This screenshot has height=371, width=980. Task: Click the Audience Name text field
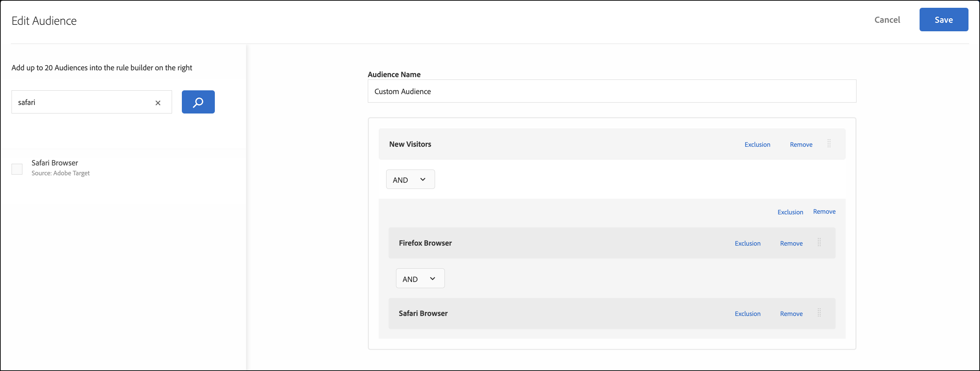(x=611, y=91)
